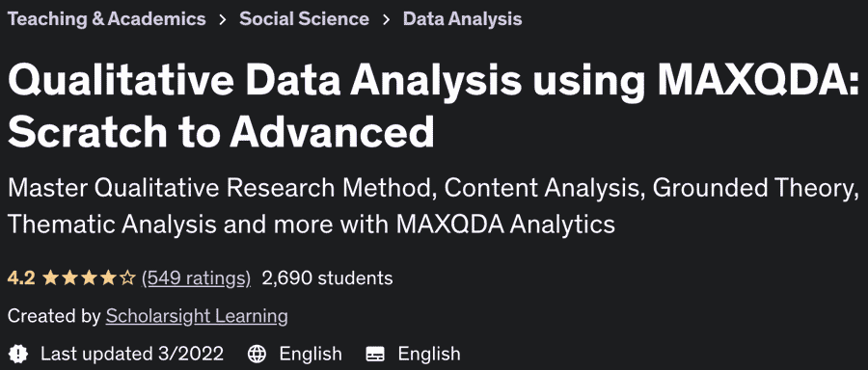Click the course title heading
The image size is (868, 370).
coord(434,105)
